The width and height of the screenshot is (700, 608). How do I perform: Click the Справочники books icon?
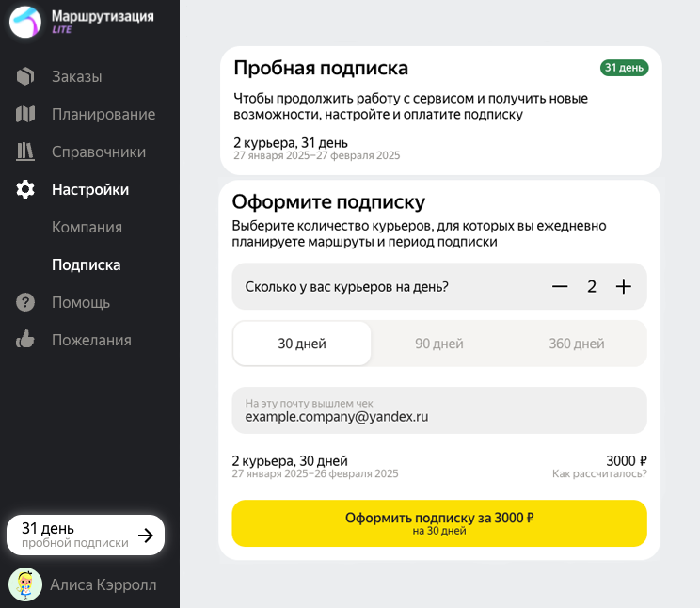[x=25, y=152]
